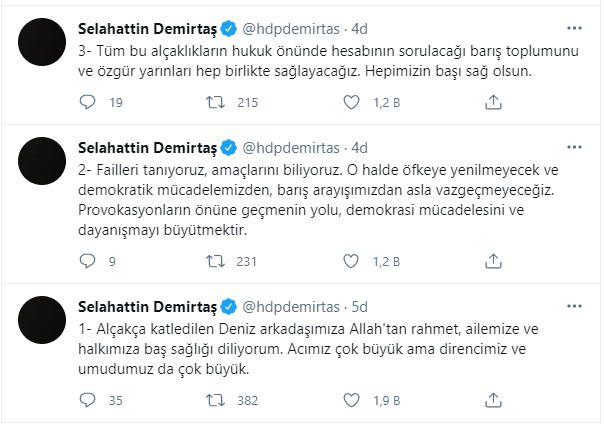The height and width of the screenshot is (424, 604).
Task: Share the tweet starting "3- Tüm bu"
Action: [493, 101]
